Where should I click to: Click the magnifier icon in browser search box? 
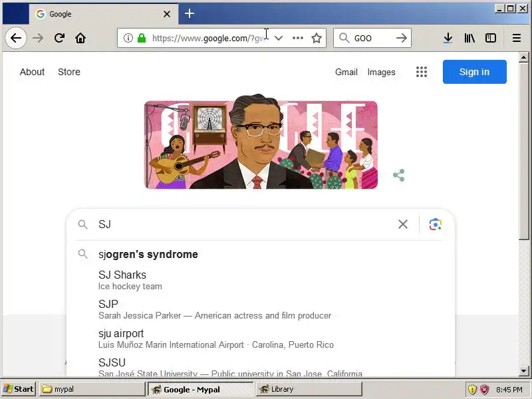344,38
